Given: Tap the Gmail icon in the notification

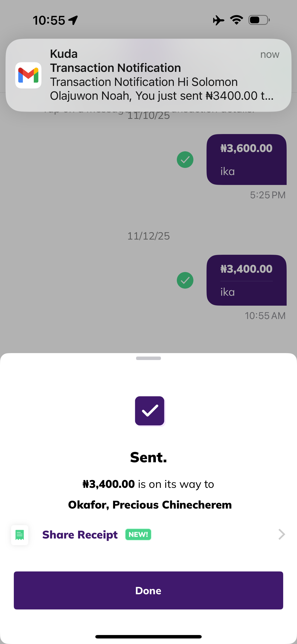Looking at the screenshot, I should click(28, 75).
